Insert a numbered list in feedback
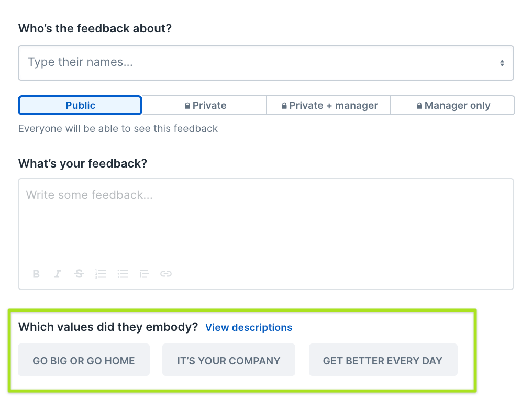 pyautogui.click(x=101, y=274)
